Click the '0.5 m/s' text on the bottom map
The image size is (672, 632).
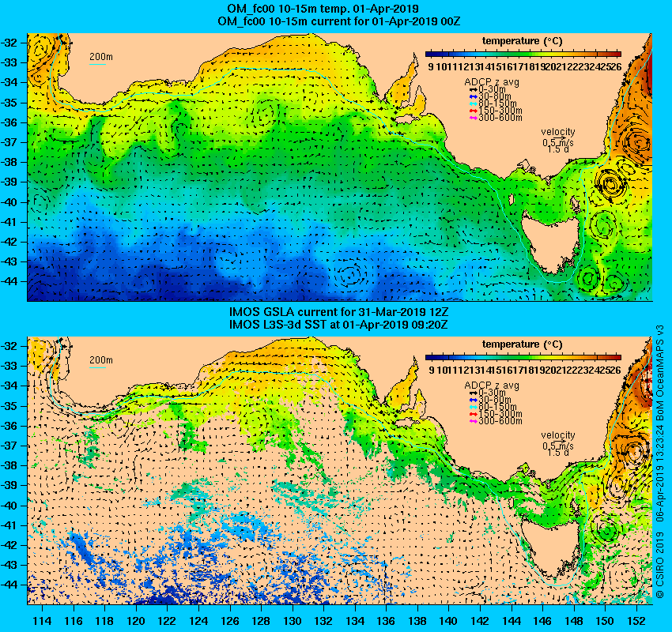(558, 446)
